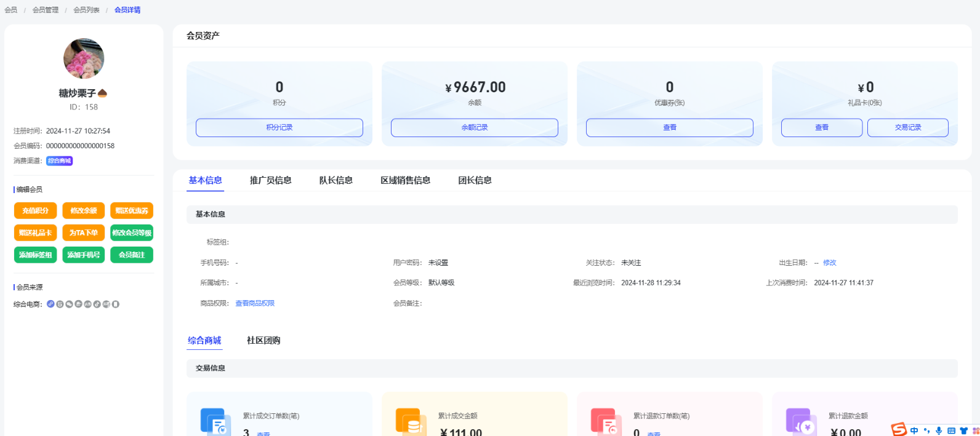Viewport: 980px width, 436px height.
Task: Click the orange coins icon for 累计成交金额
Action: (x=410, y=422)
